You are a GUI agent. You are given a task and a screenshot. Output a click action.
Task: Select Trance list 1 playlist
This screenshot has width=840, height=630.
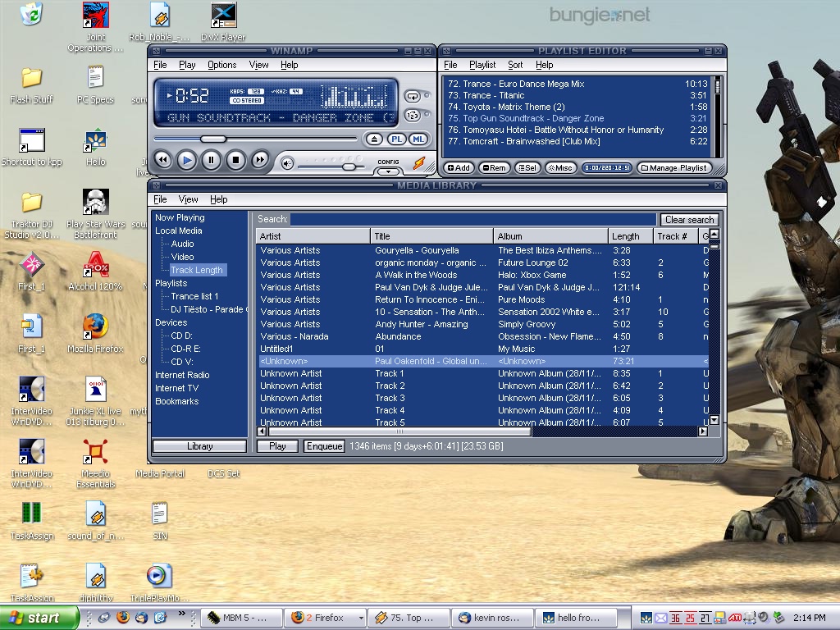(194, 296)
